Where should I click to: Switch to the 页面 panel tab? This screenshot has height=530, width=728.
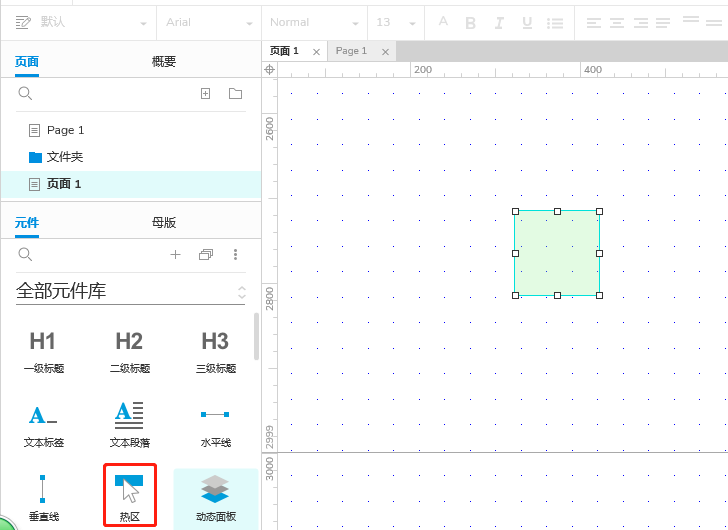(26, 62)
